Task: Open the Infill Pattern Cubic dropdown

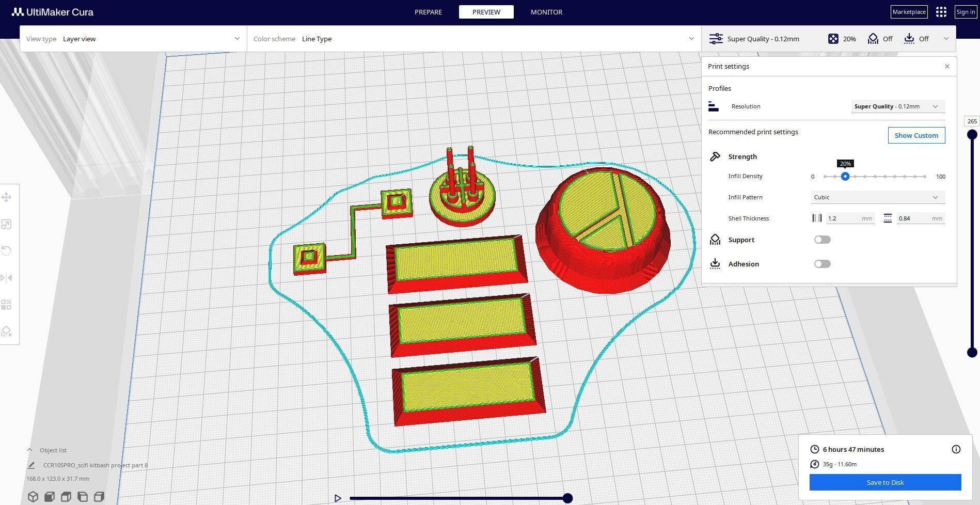Action: coord(878,197)
